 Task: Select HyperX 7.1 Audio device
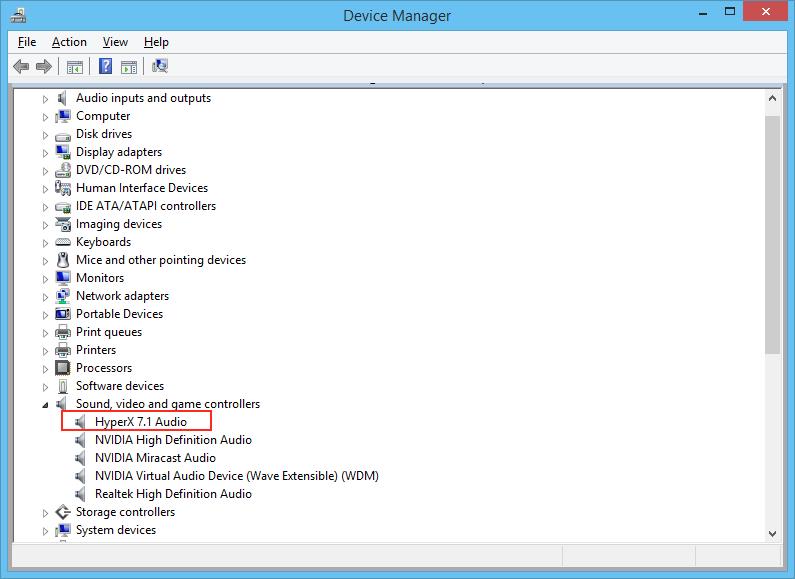click(x=141, y=422)
